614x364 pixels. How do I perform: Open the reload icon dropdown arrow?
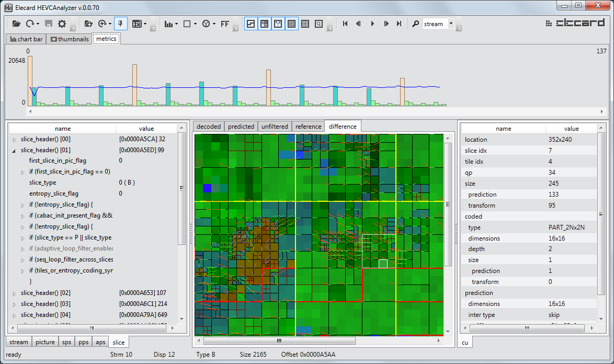coord(38,24)
